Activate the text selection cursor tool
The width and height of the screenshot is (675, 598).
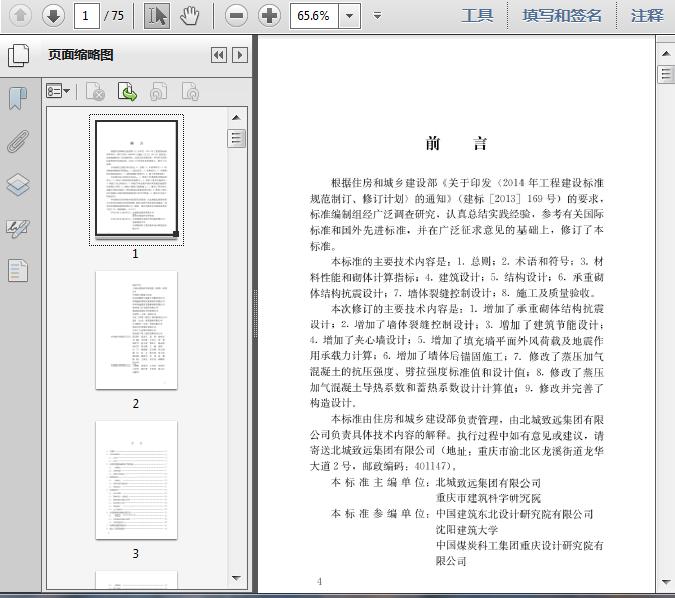[x=157, y=15]
